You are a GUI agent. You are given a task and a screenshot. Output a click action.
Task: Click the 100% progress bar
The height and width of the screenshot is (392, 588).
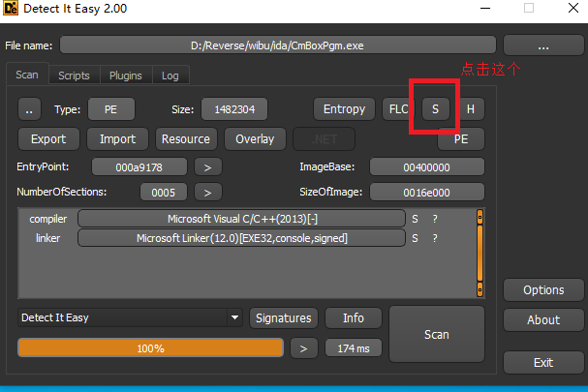pyautogui.click(x=150, y=348)
